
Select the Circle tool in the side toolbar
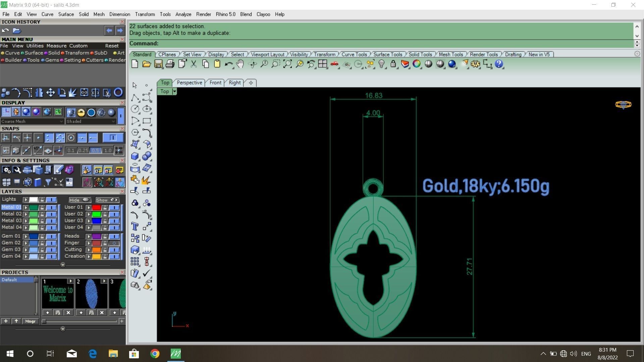135,109
